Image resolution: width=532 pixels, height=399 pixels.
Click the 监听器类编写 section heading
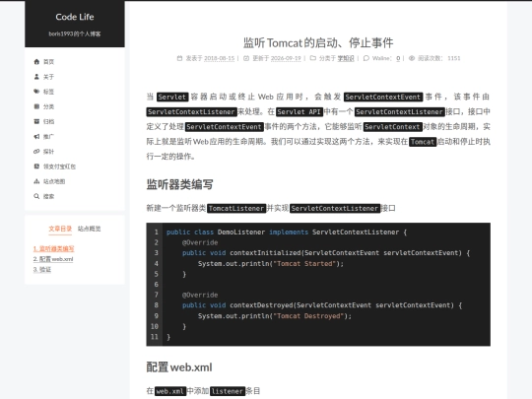[x=180, y=184]
